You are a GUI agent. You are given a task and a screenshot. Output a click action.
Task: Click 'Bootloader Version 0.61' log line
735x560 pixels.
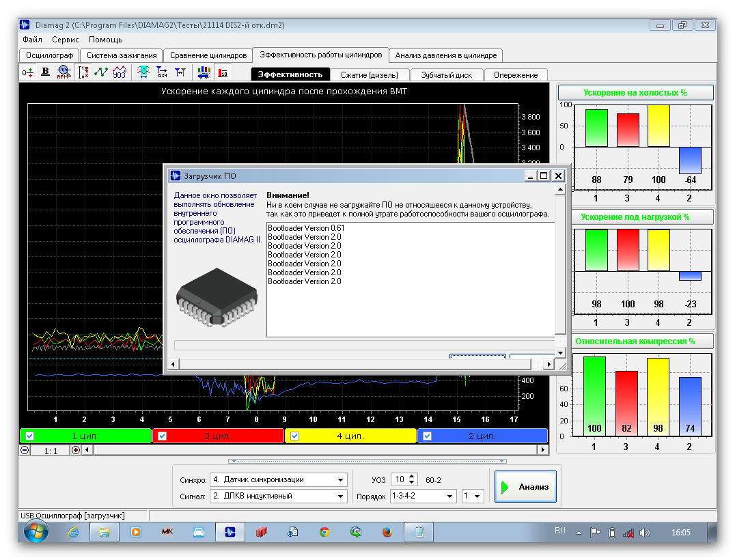pyautogui.click(x=306, y=228)
